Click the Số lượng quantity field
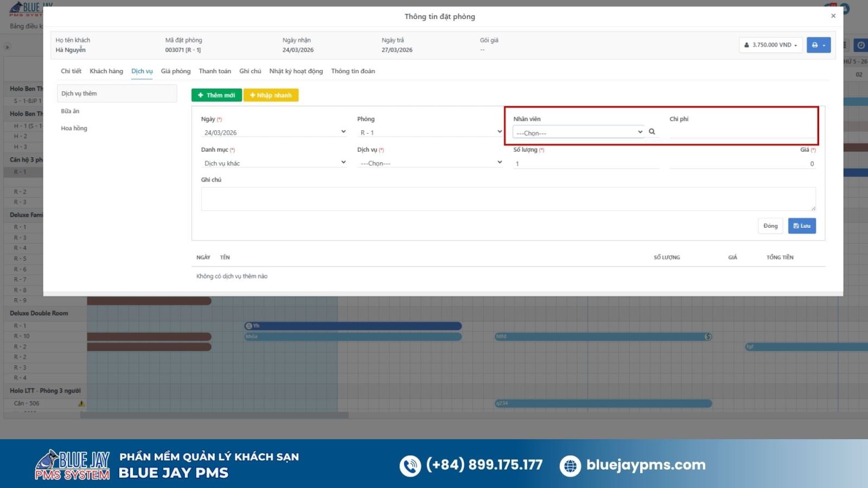The height and width of the screenshot is (488, 868). [586, 164]
